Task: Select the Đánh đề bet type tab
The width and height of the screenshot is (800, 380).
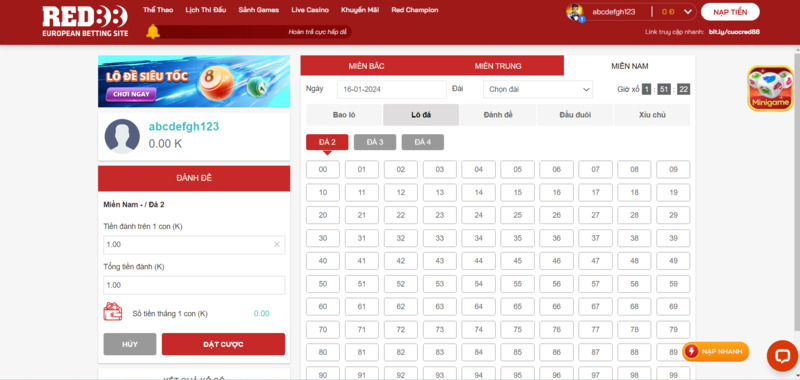Action: point(498,115)
